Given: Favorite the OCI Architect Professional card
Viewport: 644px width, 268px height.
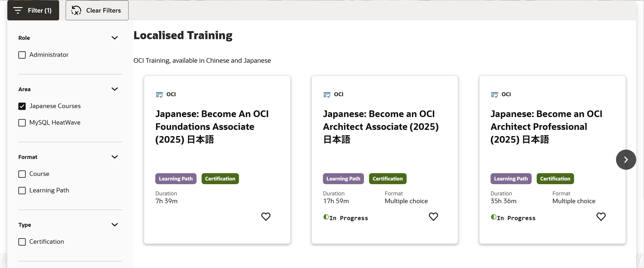Looking at the screenshot, I should pyautogui.click(x=601, y=216).
